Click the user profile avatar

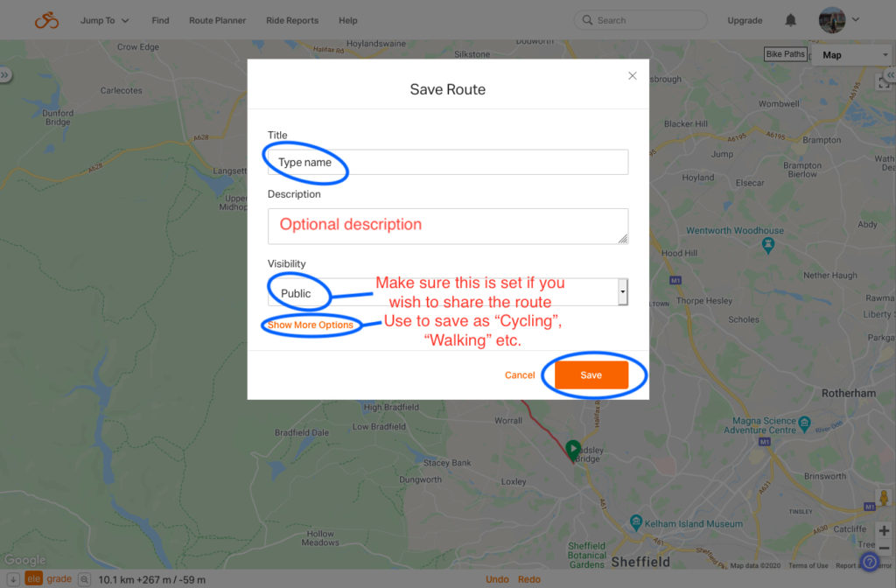(831, 20)
